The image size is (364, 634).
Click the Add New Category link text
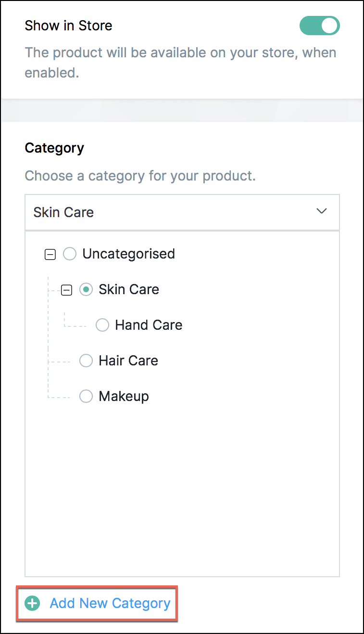click(110, 603)
